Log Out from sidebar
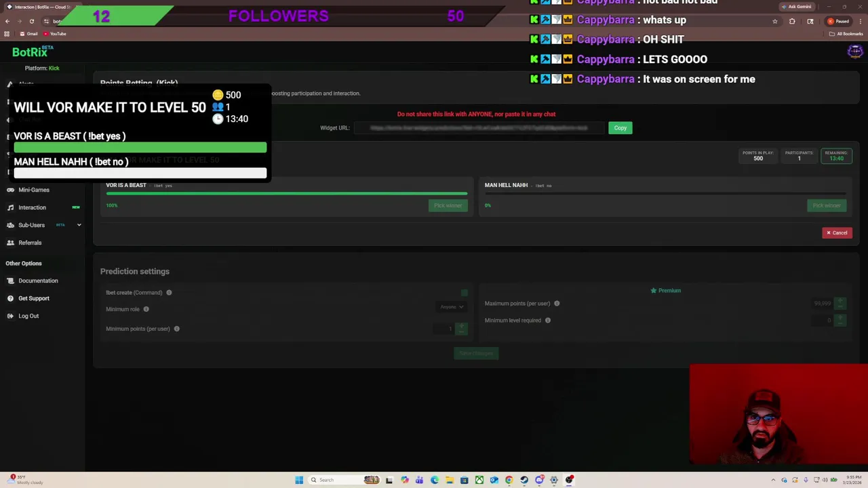This screenshot has width=868, height=488. click(x=28, y=316)
